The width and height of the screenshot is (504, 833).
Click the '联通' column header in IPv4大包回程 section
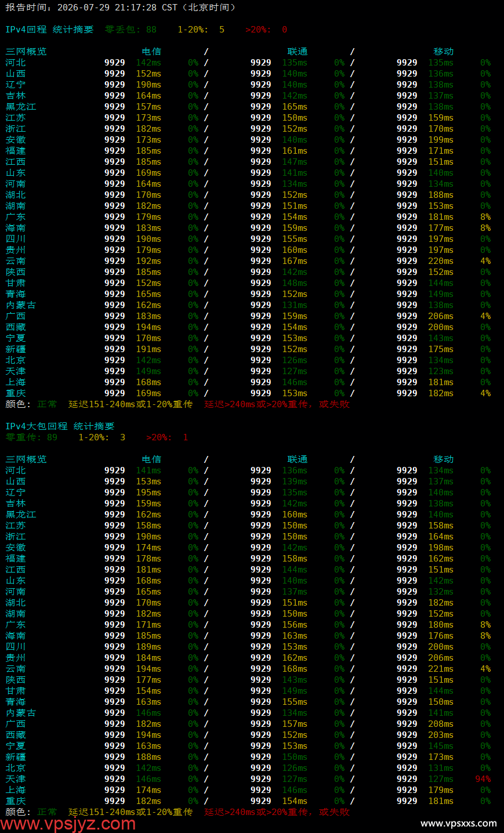click(x=298, y=459)
